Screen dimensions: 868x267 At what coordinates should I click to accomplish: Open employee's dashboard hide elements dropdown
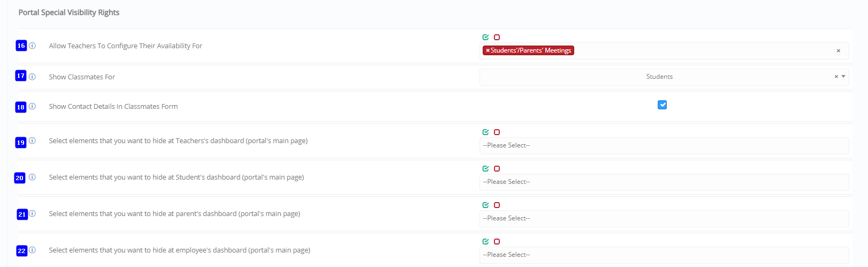[664, 255]
